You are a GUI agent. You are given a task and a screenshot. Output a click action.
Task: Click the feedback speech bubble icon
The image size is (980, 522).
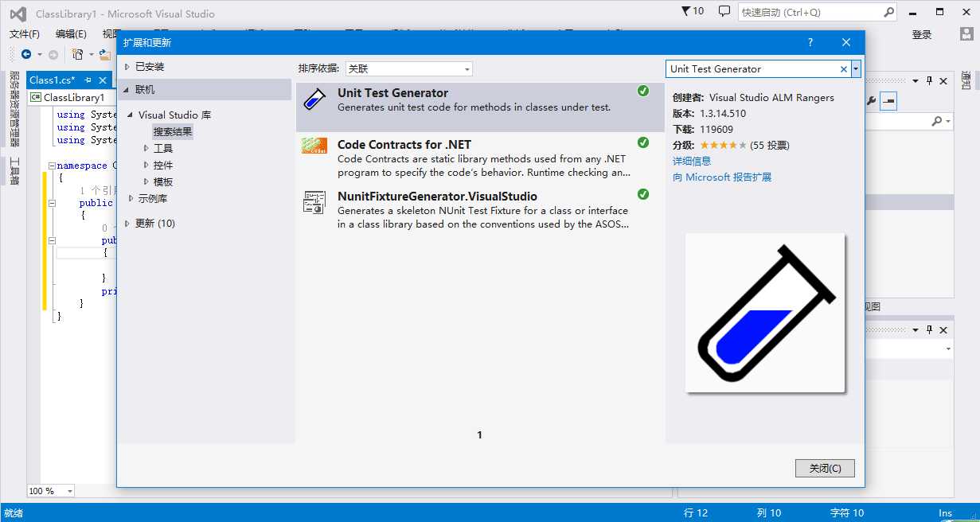(x=724, y=11)
